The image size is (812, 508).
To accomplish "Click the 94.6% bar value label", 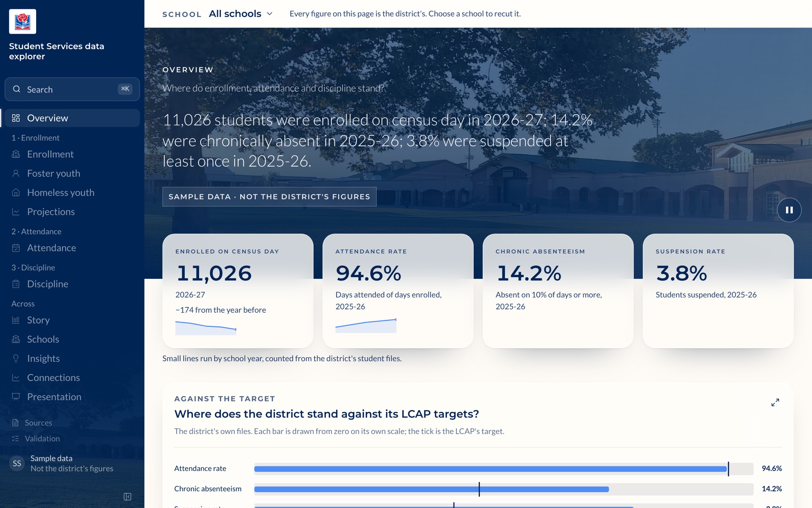I will [771, 468].
